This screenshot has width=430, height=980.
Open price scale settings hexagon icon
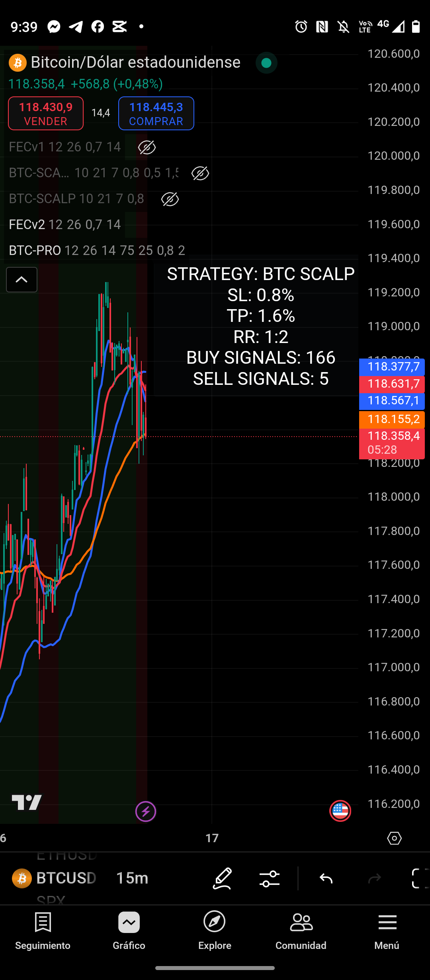394,838
